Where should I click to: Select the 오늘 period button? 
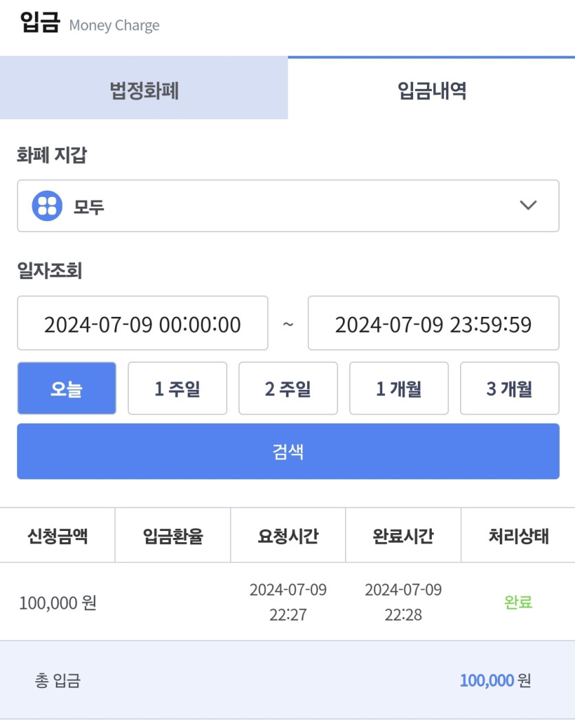(66, 388)
